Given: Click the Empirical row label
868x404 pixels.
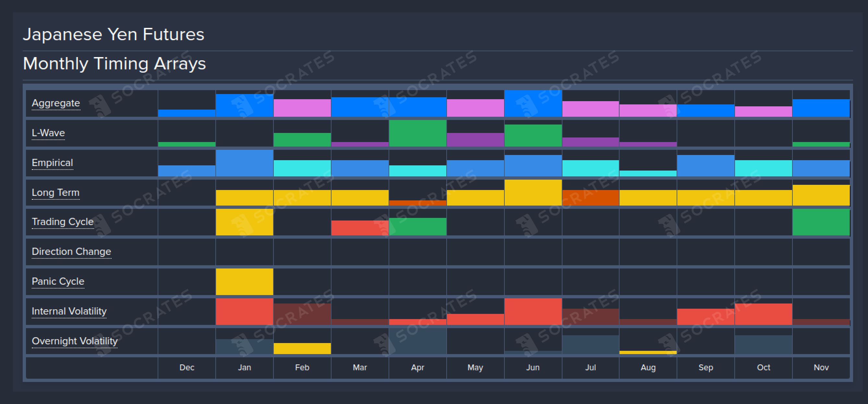Looking at the screenshot, I should [x=52, y=163].
